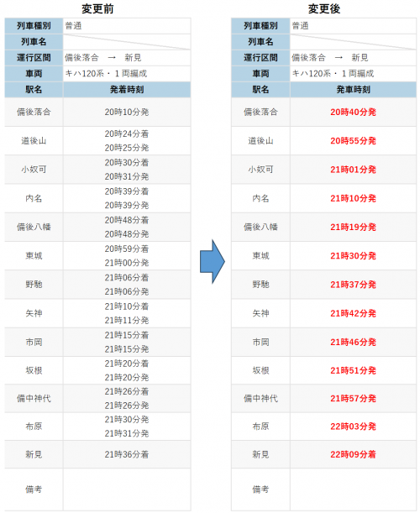Select the 21時31分発 time
The height and width of the screenshot is (513, 420).
[127, 434]
